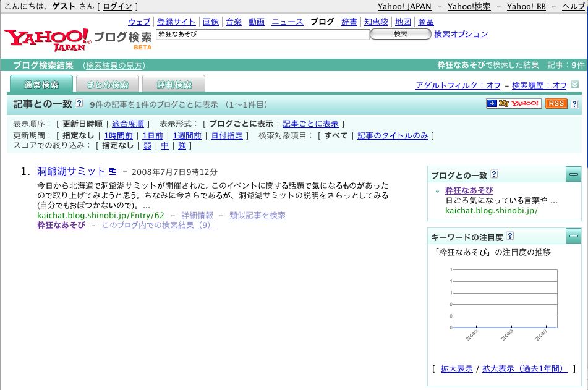This screenshot has height=390, width=588.
Task: Click the attention trend graph
Action: [x=504, y=303]
